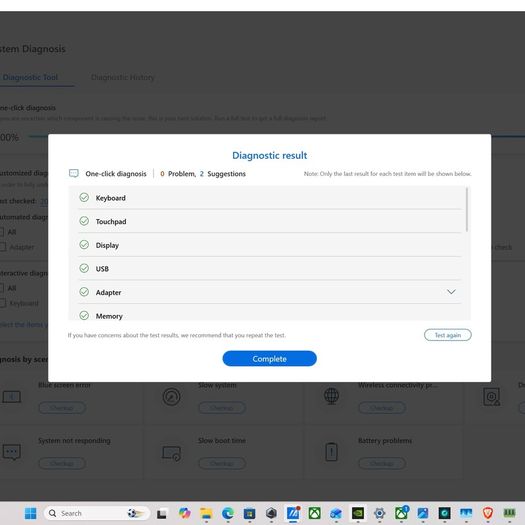Image resolution: width=525 pixels, height=525 pixels.
Task: Click the green check icon beside Keyboard
Action: pos(84,198)
